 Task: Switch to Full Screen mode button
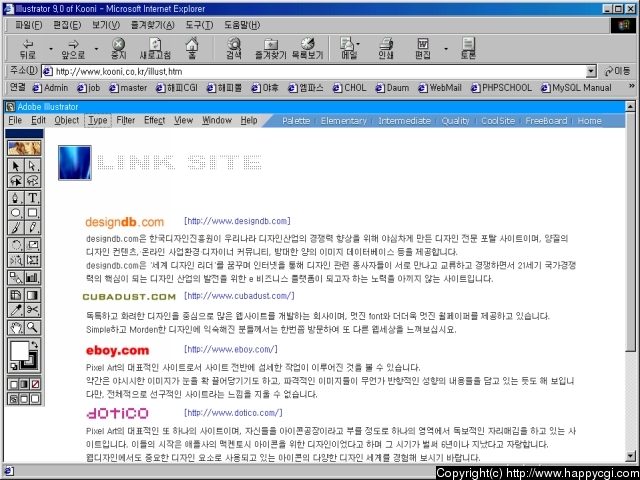pos(35,399)
